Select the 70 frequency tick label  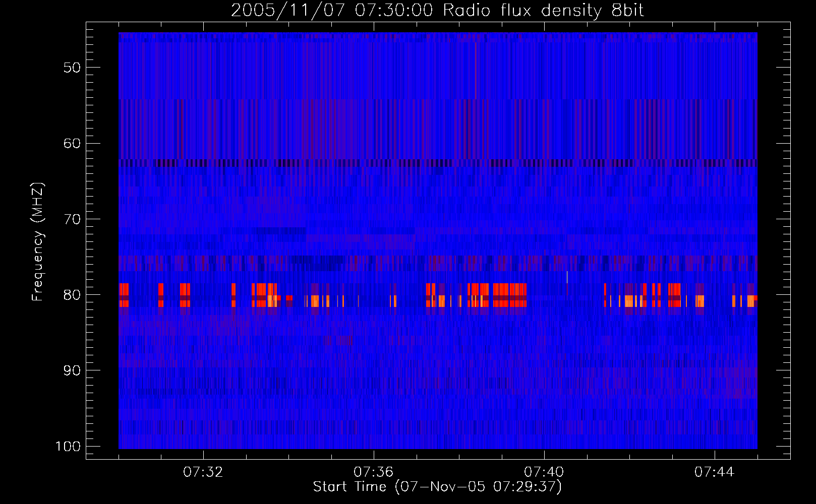[x=72, y=219]
